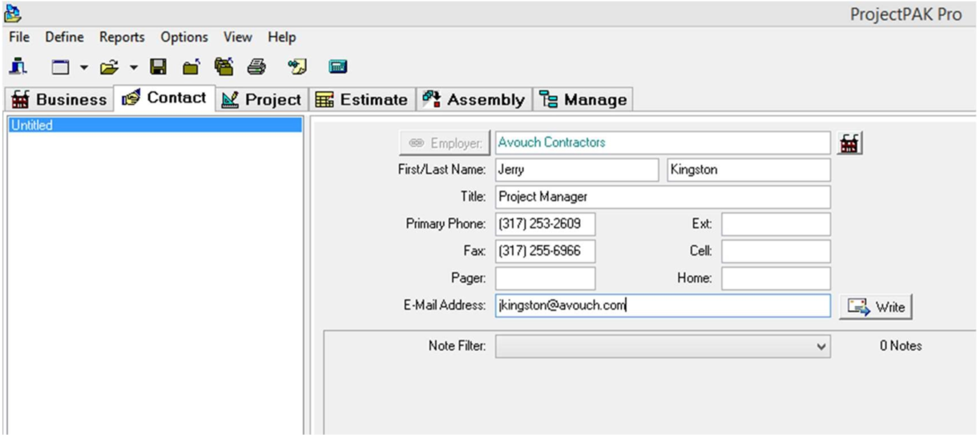
Task: Click the Print toolbar icon
Action: (256, 67)
